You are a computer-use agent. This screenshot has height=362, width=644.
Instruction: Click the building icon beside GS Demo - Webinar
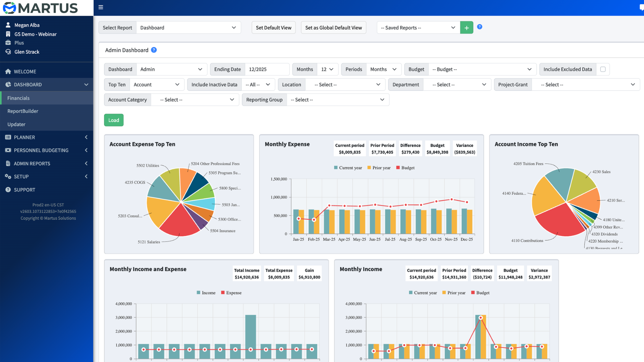[x=8, y=34]
